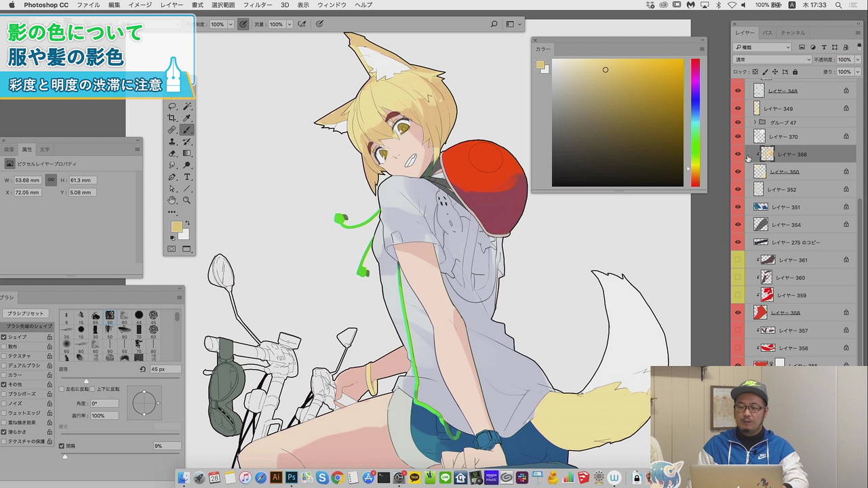The image size is (868, 488).
Task: Select the Dodge tool
Action: [187, 165]
